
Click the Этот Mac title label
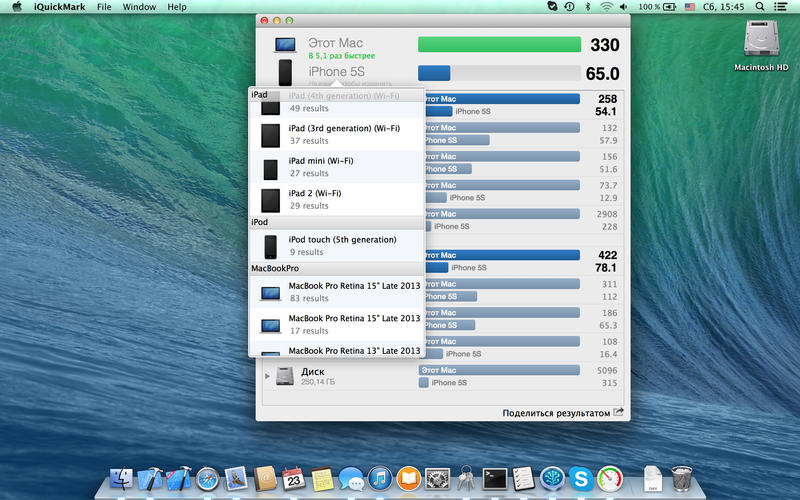point(336,43)
